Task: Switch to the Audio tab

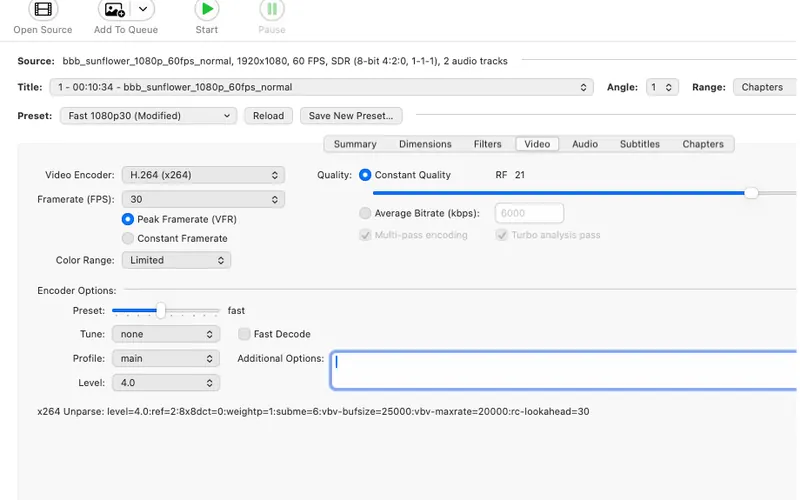Action: 585,144
